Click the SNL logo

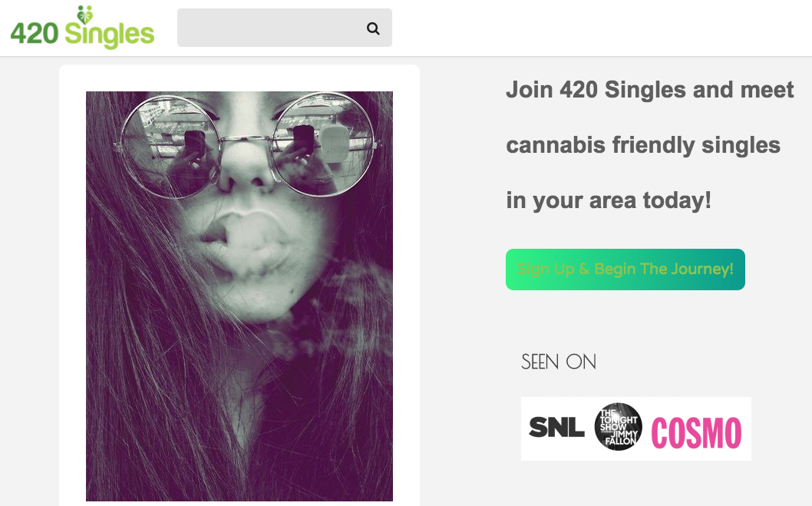click(x=556, y=427)
